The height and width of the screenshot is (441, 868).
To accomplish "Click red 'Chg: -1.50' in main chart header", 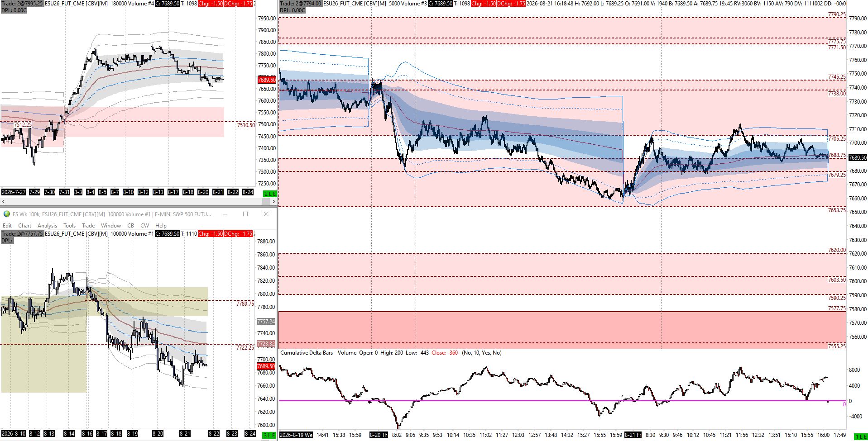I will point(483,3).
